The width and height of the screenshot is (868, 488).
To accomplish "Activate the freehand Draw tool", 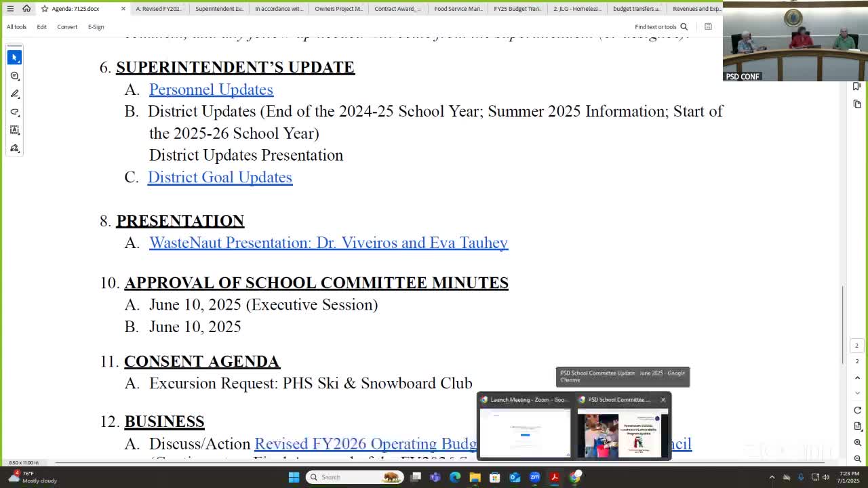I will (14, 112).
